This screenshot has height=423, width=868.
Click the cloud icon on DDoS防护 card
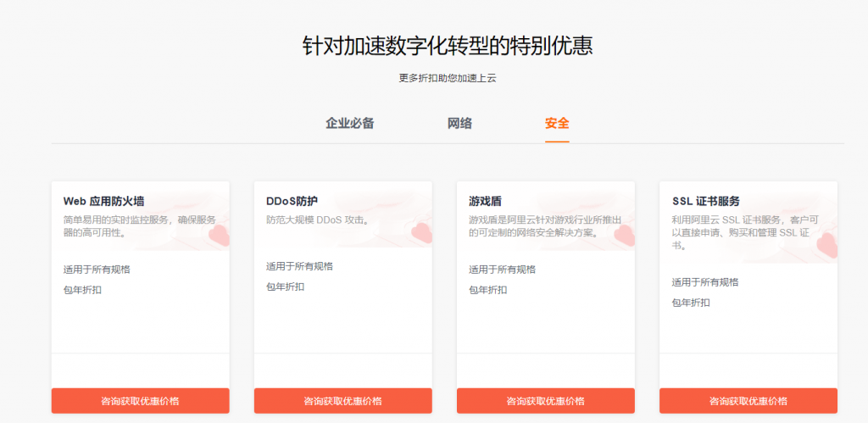point(420,232)
